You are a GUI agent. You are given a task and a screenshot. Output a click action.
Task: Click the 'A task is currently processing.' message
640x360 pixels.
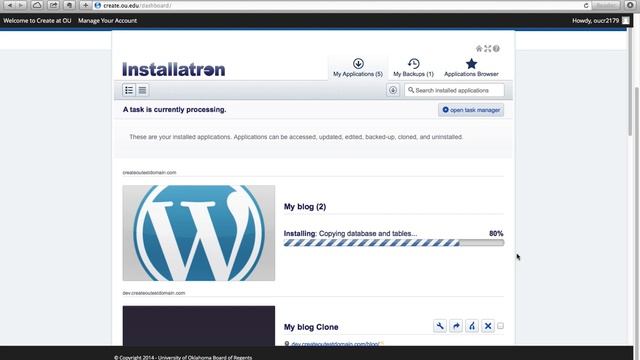[174, 109]
